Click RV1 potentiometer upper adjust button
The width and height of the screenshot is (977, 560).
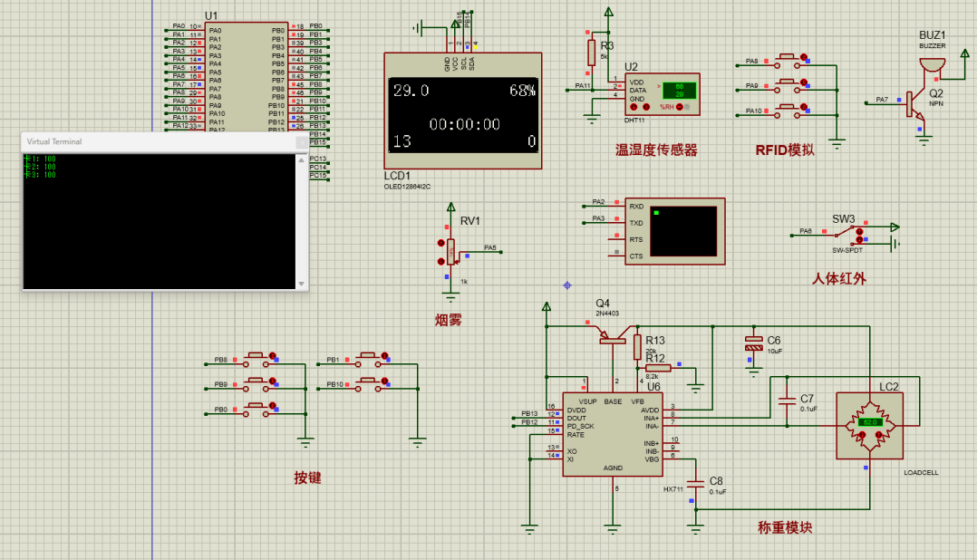440,243
